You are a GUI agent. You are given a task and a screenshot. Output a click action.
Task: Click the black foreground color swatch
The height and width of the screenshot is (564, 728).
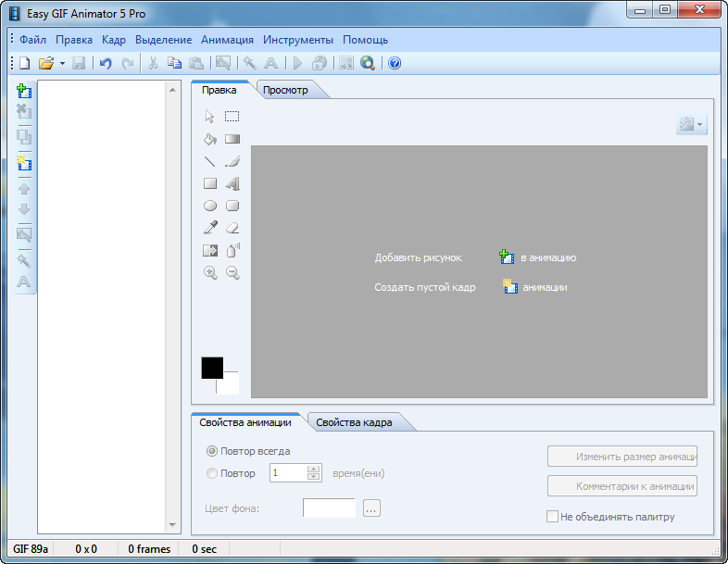(x=212, y=368)
